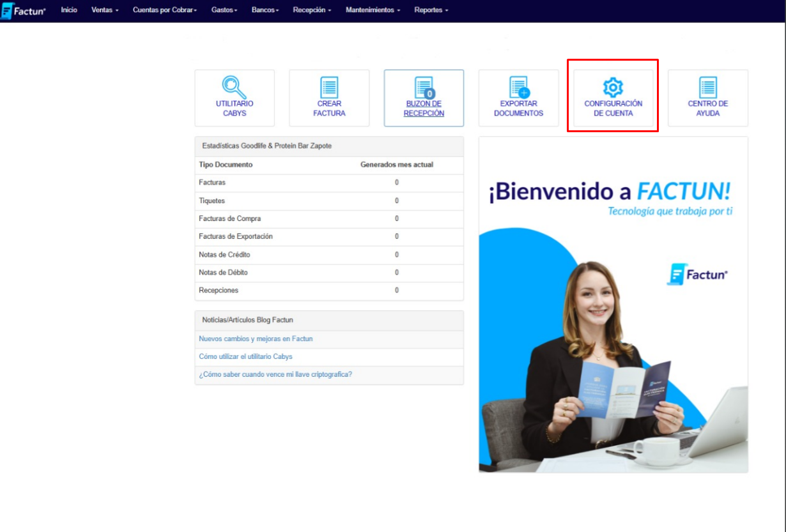This screenshot has width=786, height=532.
Task: Select the Facturas row in statistics table
Action: tap(329, 183)
